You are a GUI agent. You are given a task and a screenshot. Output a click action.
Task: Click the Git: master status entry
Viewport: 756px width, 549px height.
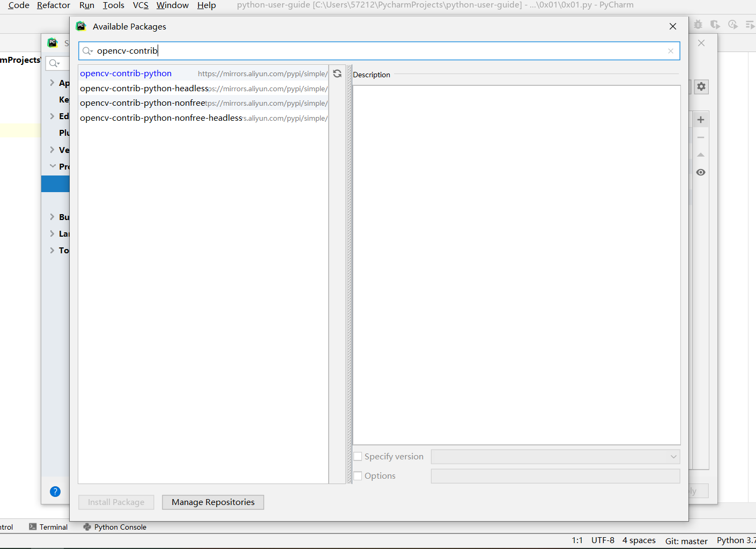[x=686, y=541]
